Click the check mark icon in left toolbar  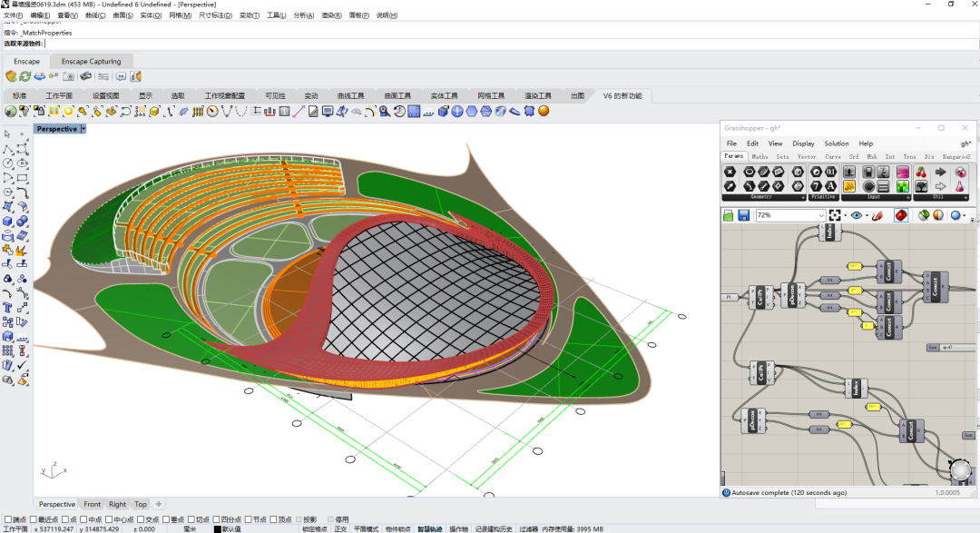[x=22, y=365]
